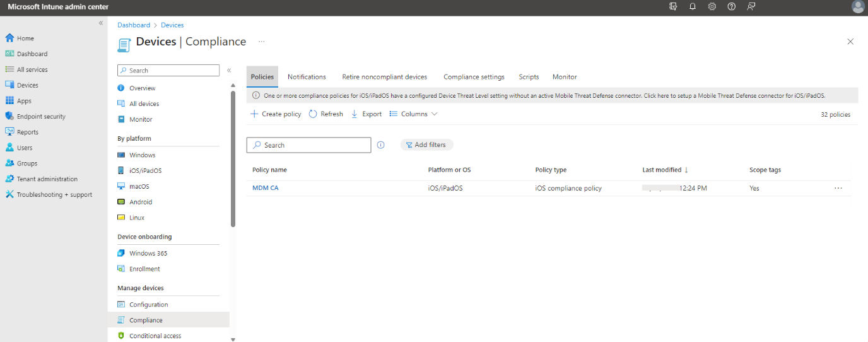868x342 pixels.
Task: Sort by Policy name column
Action: point(269,170)
